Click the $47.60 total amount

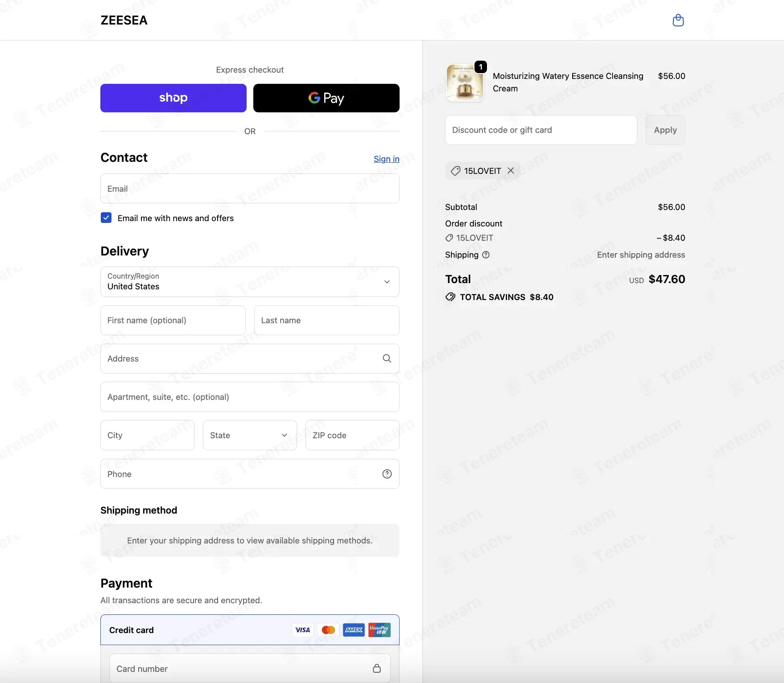[667, 279]
